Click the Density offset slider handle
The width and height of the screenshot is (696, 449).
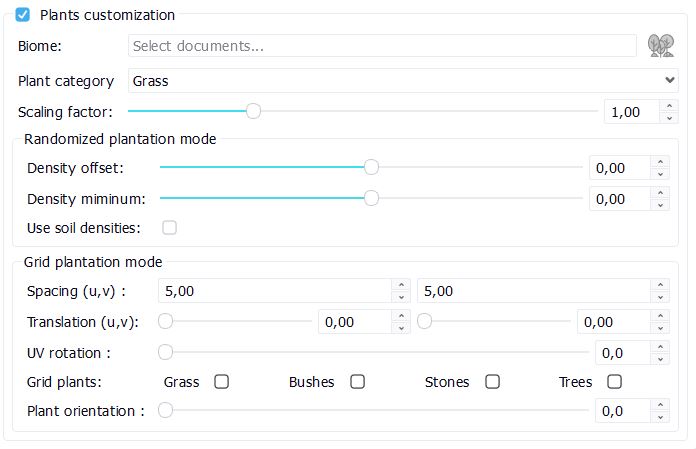(x=371, y=168)
